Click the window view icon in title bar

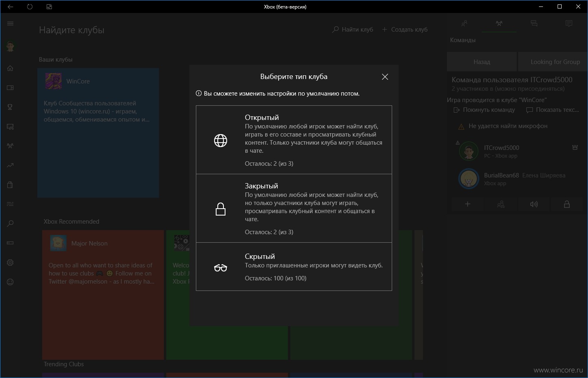tap(49, 7)
